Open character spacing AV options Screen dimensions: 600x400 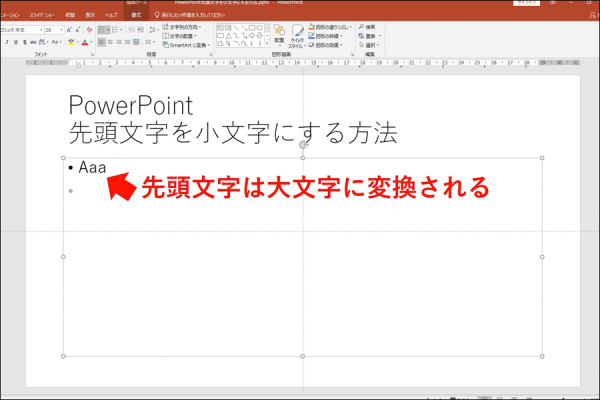(x=43, y=42)
